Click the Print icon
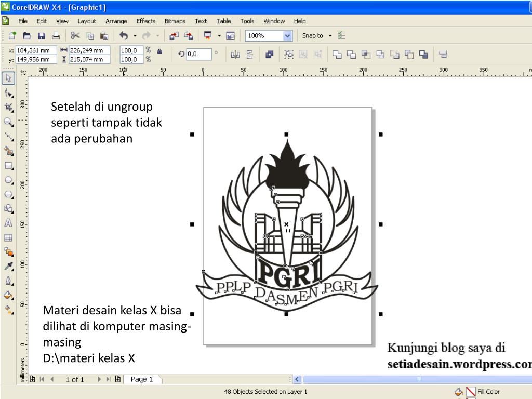Viewport: 532px width, 399px height. 56,36
